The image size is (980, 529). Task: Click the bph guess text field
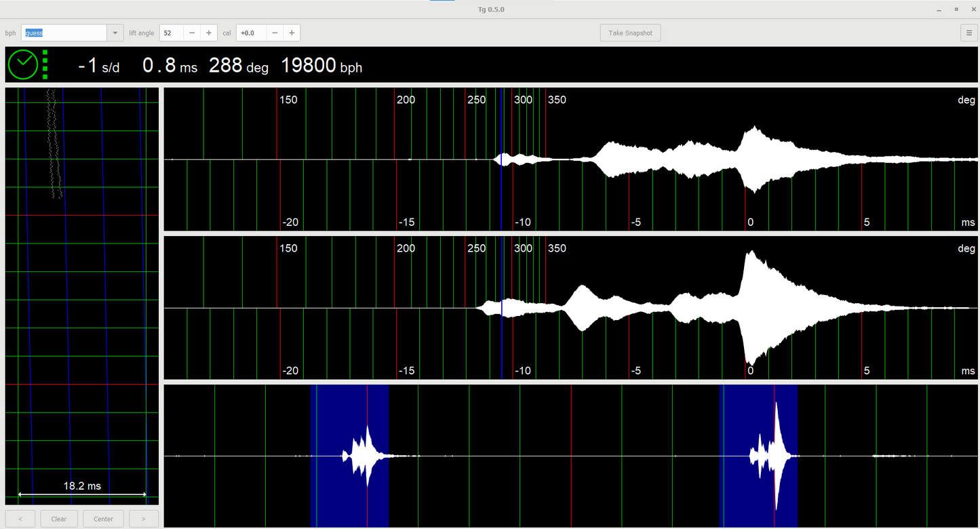pyautogui.click(x=64, y=33)
